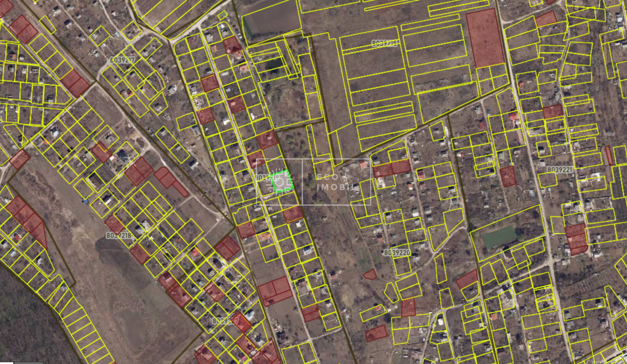This screenshot has height=364, width=627.
Task: Select the red parcel left of label 8039221
Action: click(508, 176)
